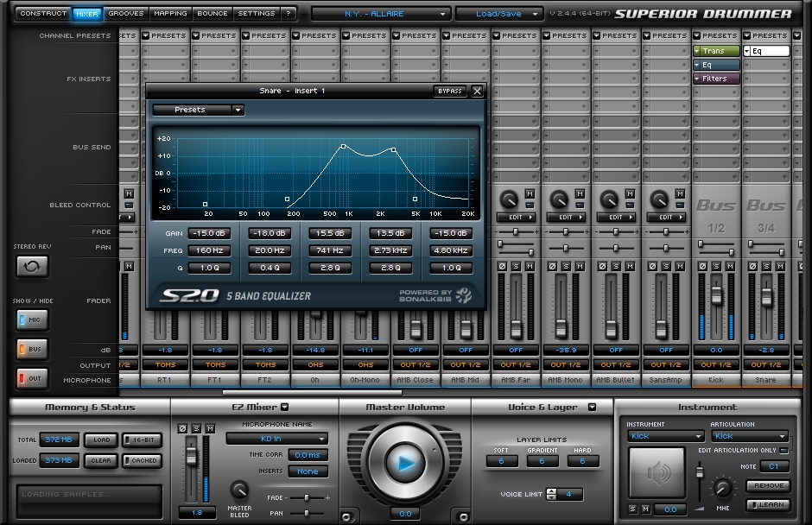The width and height of the screenshot is (812, 525).
Task: Switch to the SETTINGS tab
Action: pos(257,14)
